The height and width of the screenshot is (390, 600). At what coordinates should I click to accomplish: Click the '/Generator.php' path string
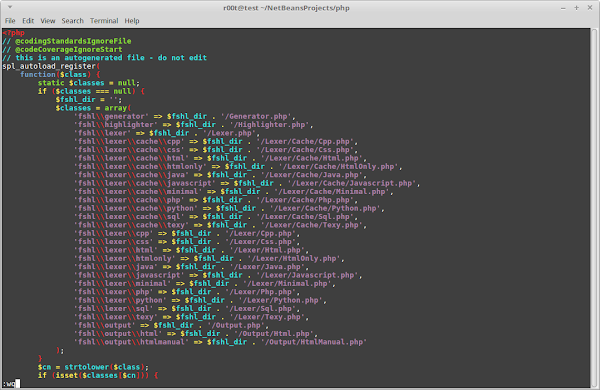[x=256, y=116]
